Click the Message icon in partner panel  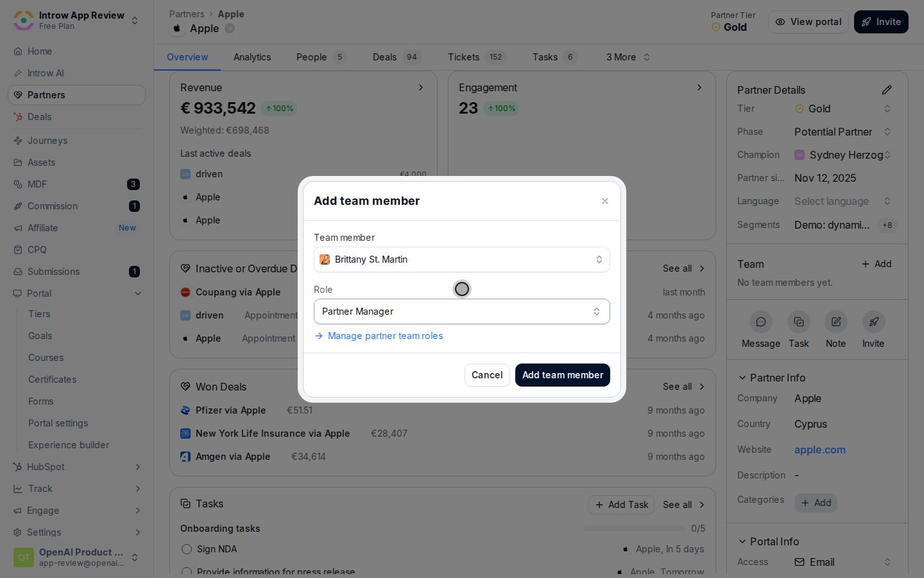(760, 322)
